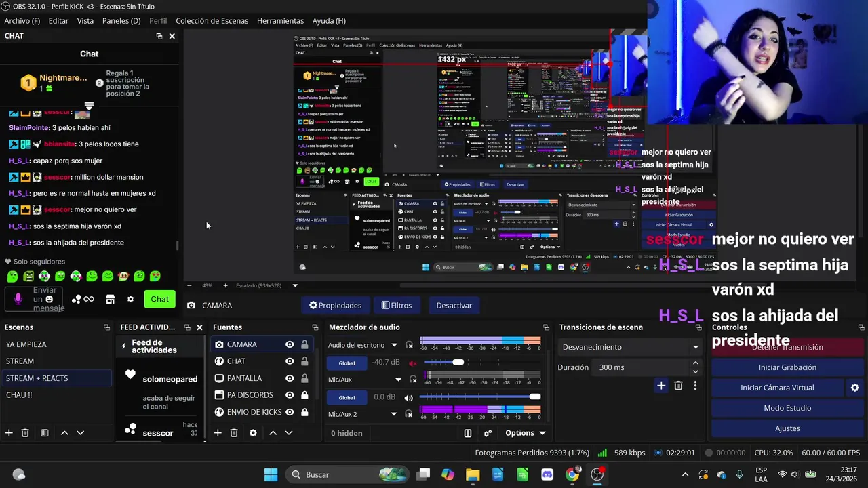Viewport: 868px width, 488px height.
Task: Open the Paneles menu
Action: tap(121, 21)
